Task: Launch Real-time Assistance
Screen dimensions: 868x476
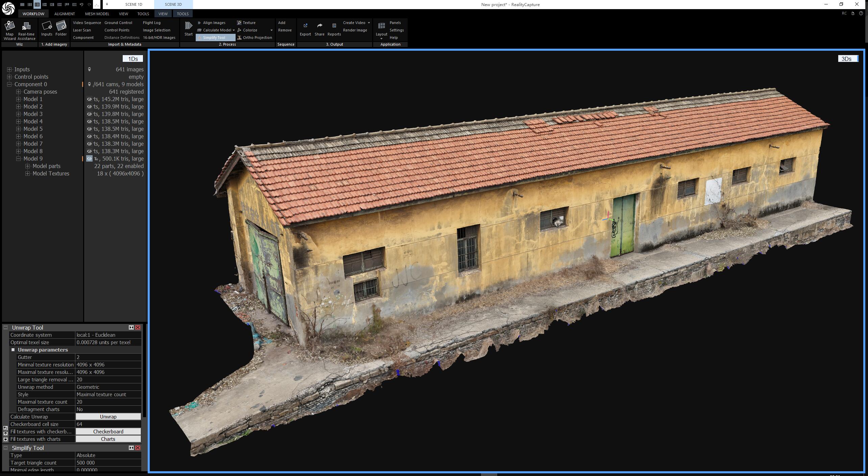Action: point(26,30)
